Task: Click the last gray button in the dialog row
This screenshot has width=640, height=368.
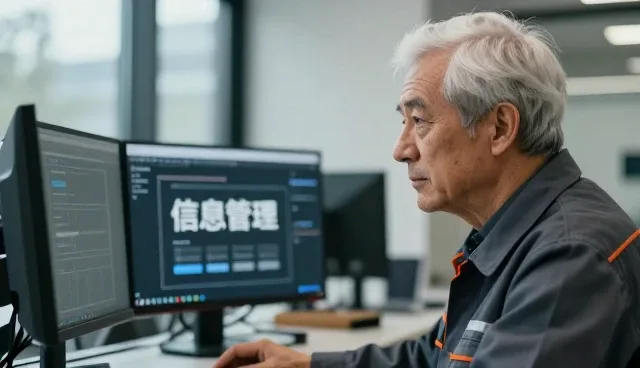Action: (269, 266)
